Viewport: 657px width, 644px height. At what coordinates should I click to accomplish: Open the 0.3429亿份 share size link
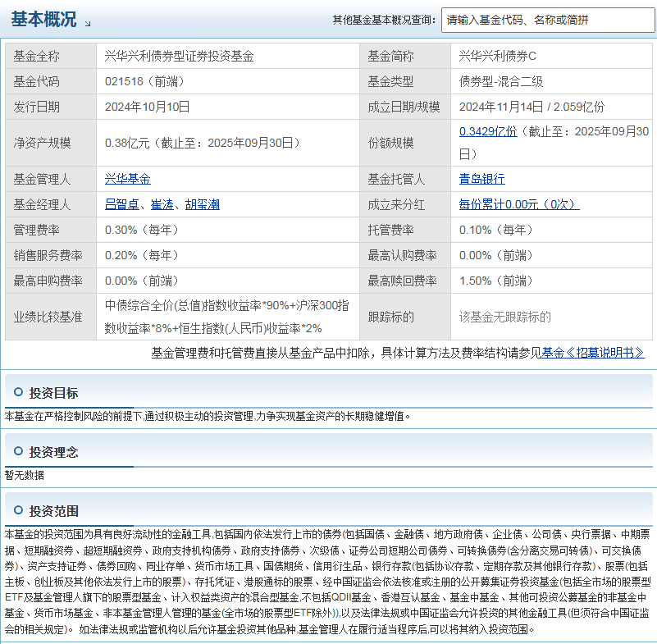click(488, 131)
